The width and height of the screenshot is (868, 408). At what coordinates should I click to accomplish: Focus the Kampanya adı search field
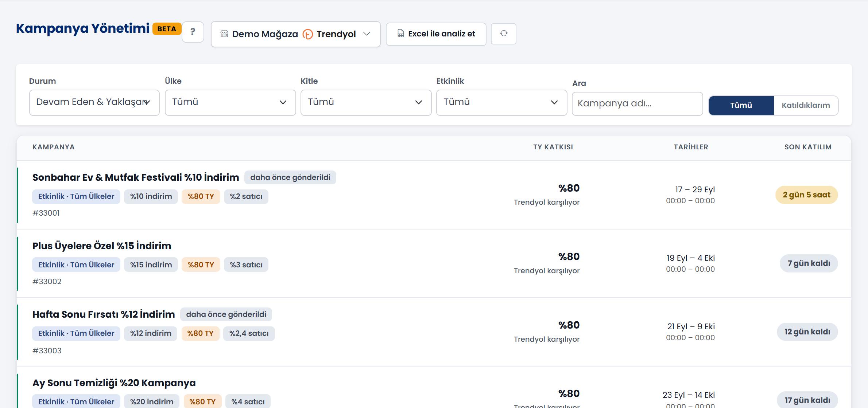pos(637,103)
